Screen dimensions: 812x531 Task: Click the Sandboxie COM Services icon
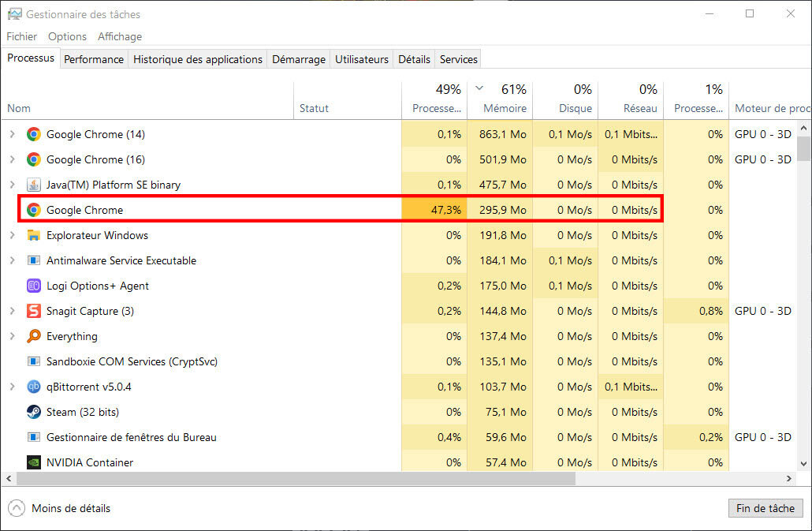pyautogui.click(x=34, y=361)
